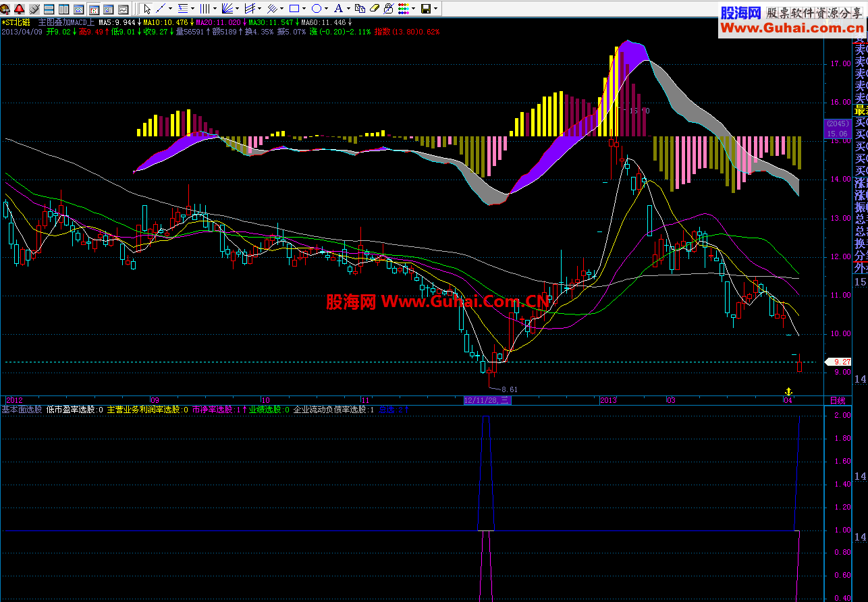Click the red alarm bell icon
Image resolution: width=868 pixels, height=602 pixels.
(x=19, y=9)
